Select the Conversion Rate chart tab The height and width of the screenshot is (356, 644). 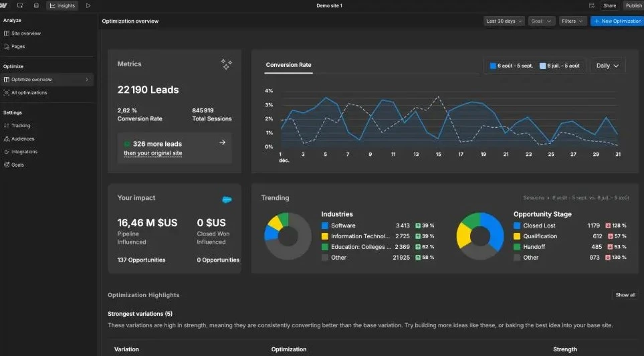(288, 65)
